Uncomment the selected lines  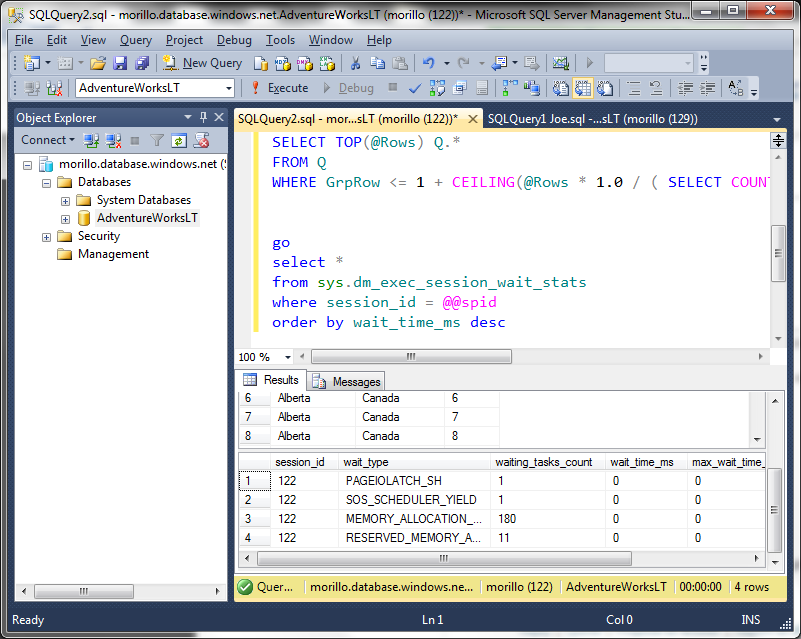(656, 88)
